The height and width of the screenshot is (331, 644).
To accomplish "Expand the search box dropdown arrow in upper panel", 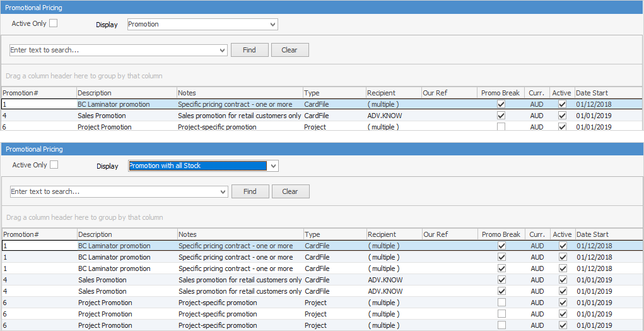I will (222, 51).
